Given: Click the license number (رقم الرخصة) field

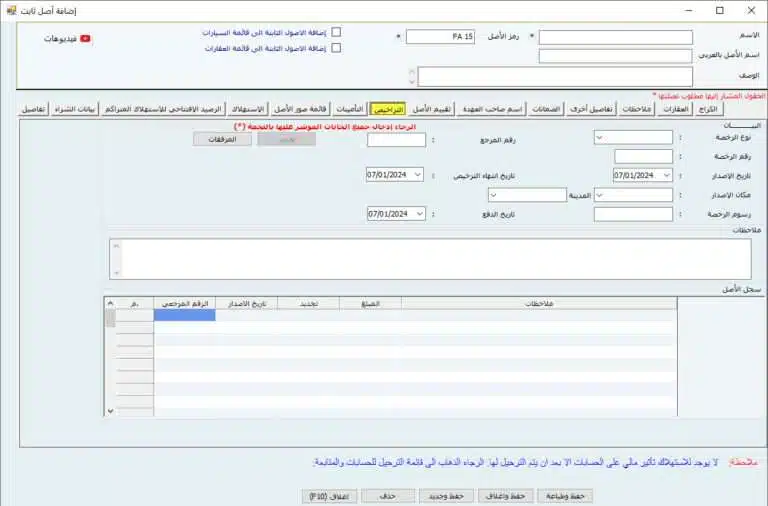Looking at the screenshot, I should [x=643, y=156].
